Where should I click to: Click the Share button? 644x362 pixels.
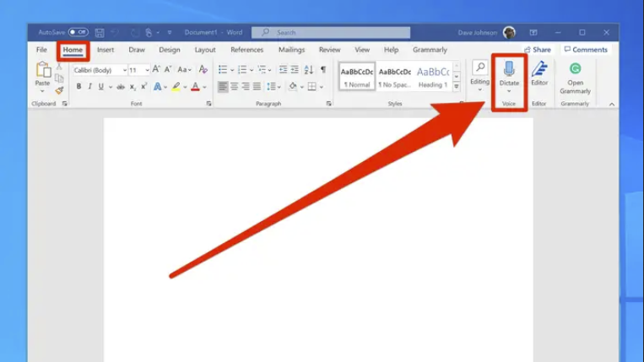click(x=537, y=50)
